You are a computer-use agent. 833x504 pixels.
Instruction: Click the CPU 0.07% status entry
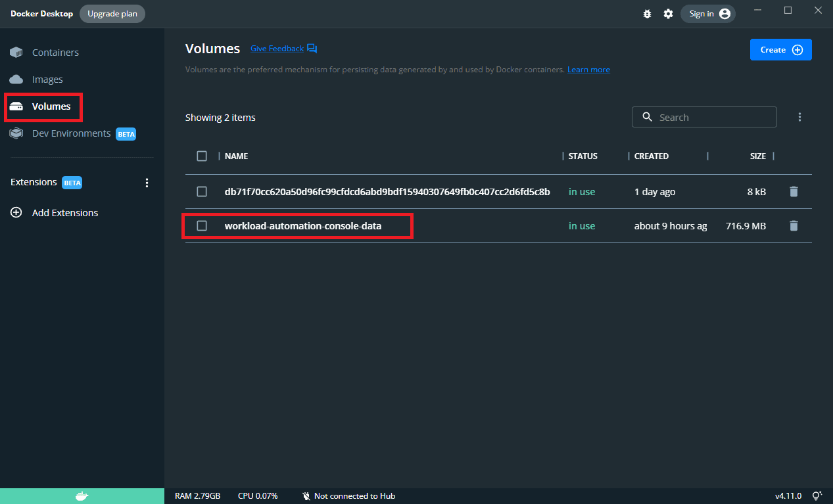(258, 496)
